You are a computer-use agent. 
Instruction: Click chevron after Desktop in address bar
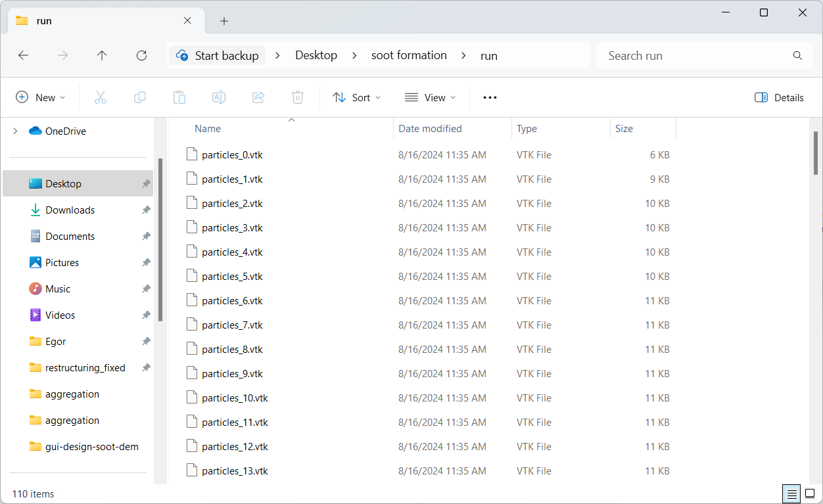point(355,56)
